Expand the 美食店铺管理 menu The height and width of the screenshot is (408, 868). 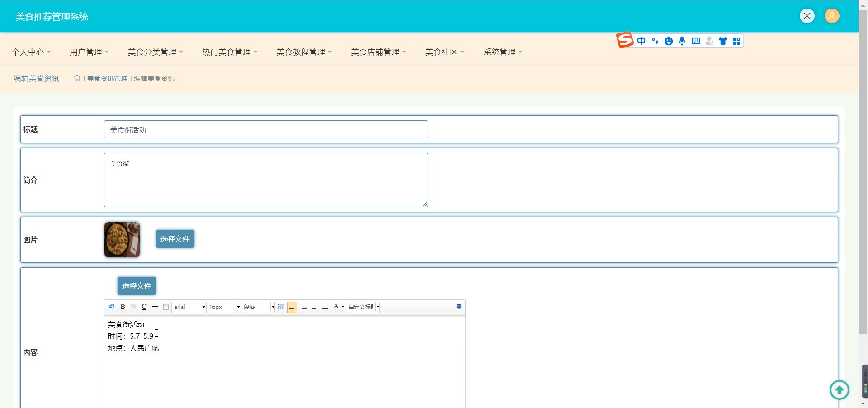click(378, 52)
